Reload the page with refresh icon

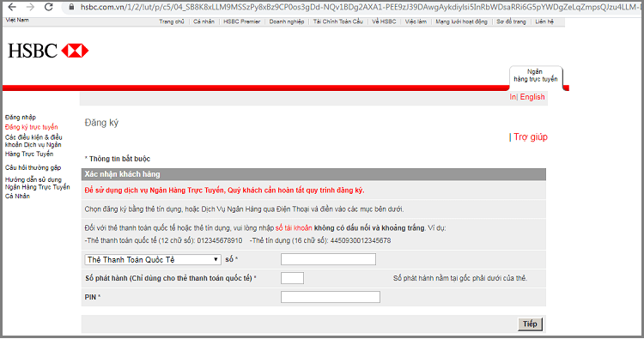48,7
